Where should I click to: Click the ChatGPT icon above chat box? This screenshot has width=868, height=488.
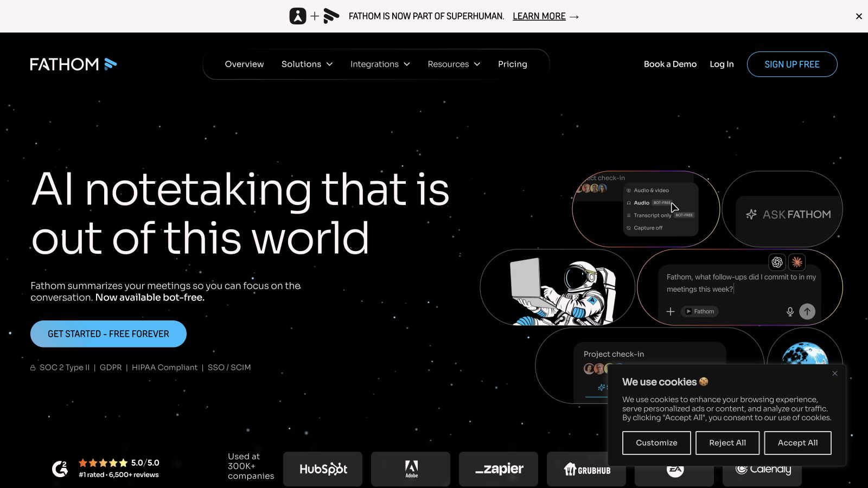point(777,262)
